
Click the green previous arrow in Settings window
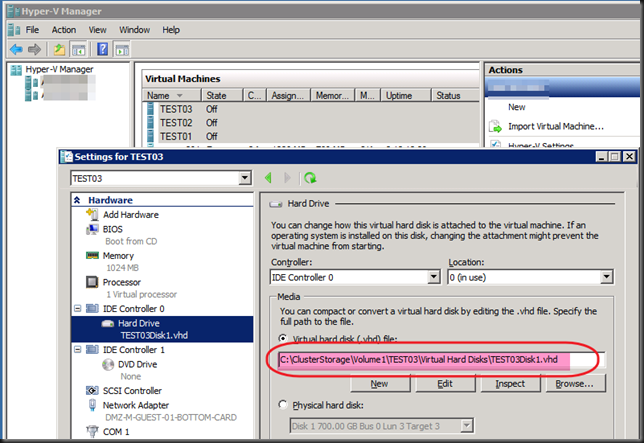tap(269, 178)
